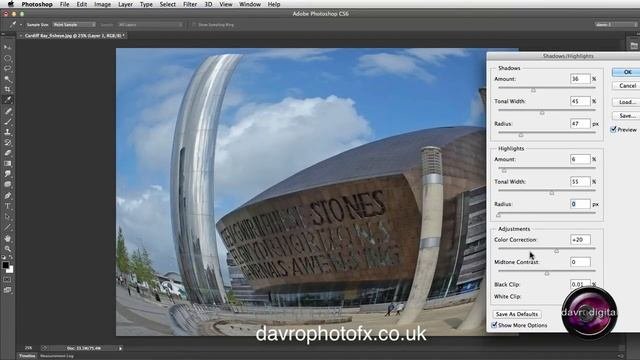Select the Crop tool

point(7,89)
